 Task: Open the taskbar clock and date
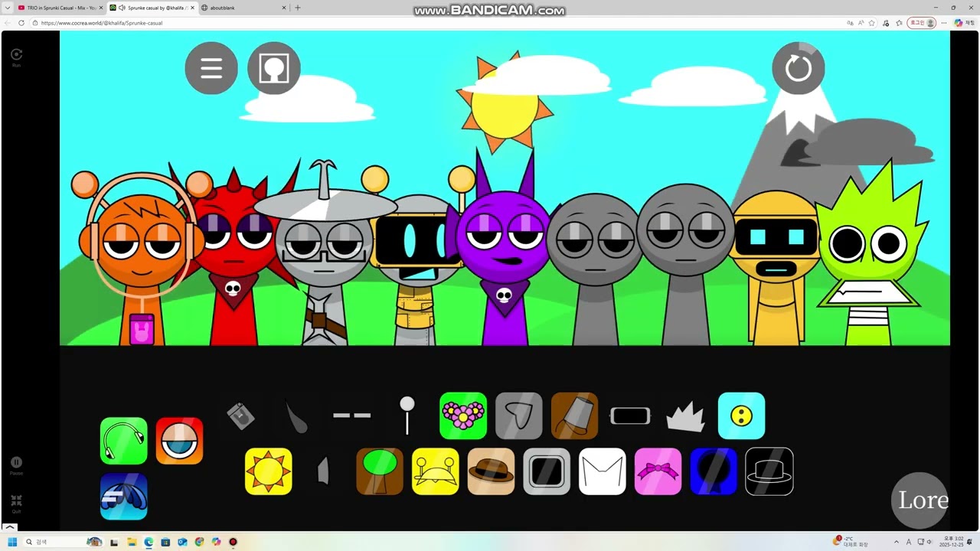[953, 542]
